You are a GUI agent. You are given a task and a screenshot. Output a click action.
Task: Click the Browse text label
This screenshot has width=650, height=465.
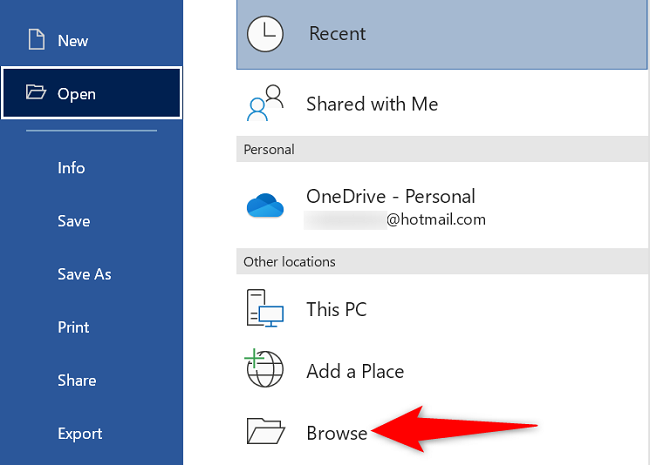[337, 433]
